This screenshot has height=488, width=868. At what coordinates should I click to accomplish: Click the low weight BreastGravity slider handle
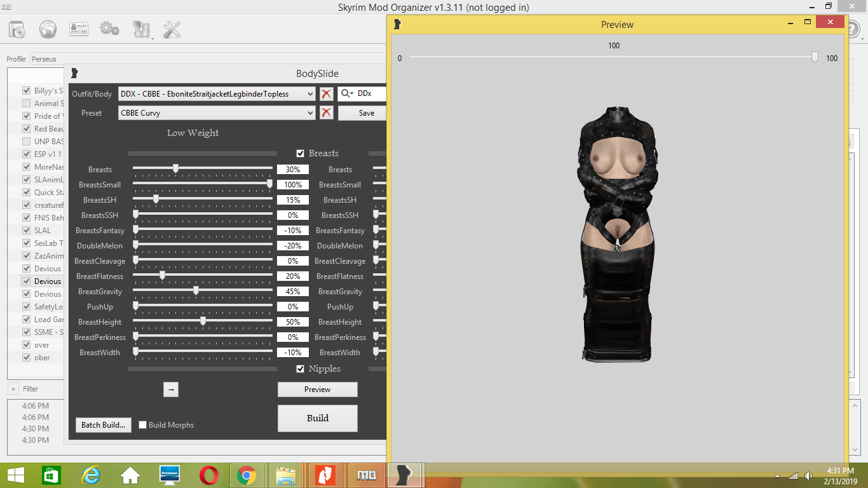pos(196,291)
